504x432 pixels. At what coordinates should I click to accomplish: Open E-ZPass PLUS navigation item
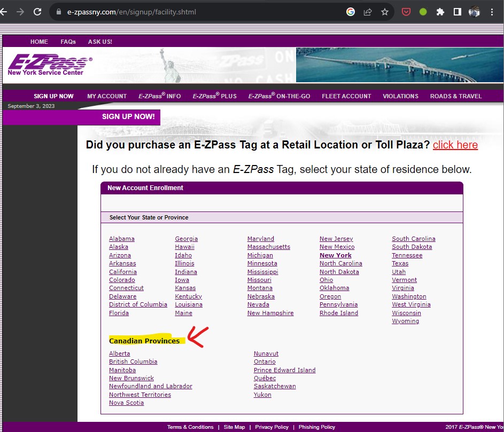[215, 96]
